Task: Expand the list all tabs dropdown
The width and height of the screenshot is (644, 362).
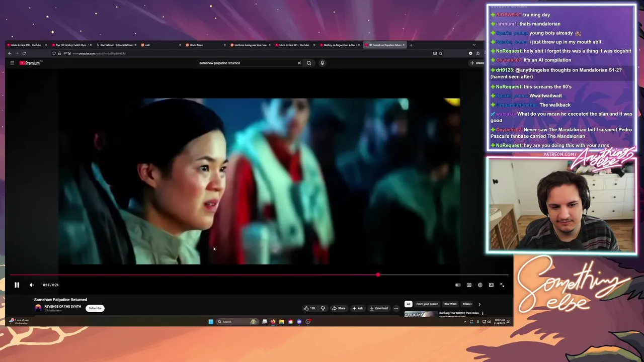Action: pos(474,45)
